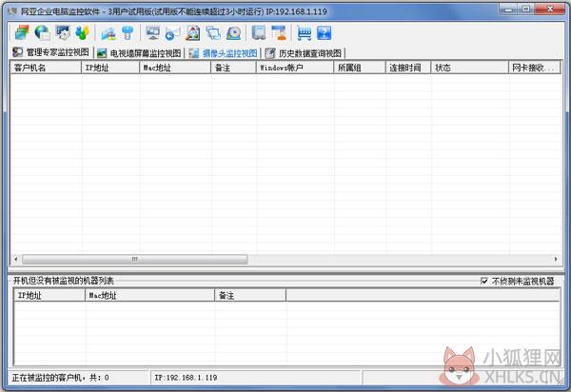Viewport: 571px width, 392px height.
Task: Close the window
Action: 550,10
